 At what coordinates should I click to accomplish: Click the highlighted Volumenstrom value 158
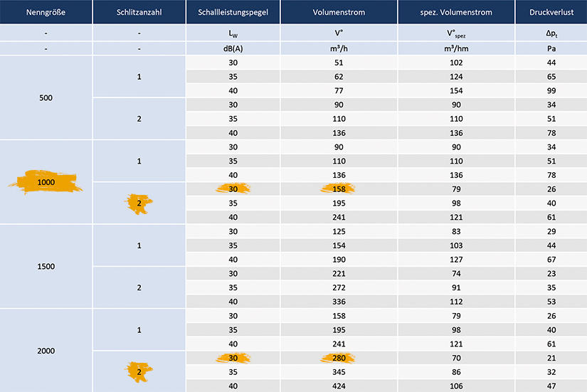pyautogui.click(x=337, y=189)
